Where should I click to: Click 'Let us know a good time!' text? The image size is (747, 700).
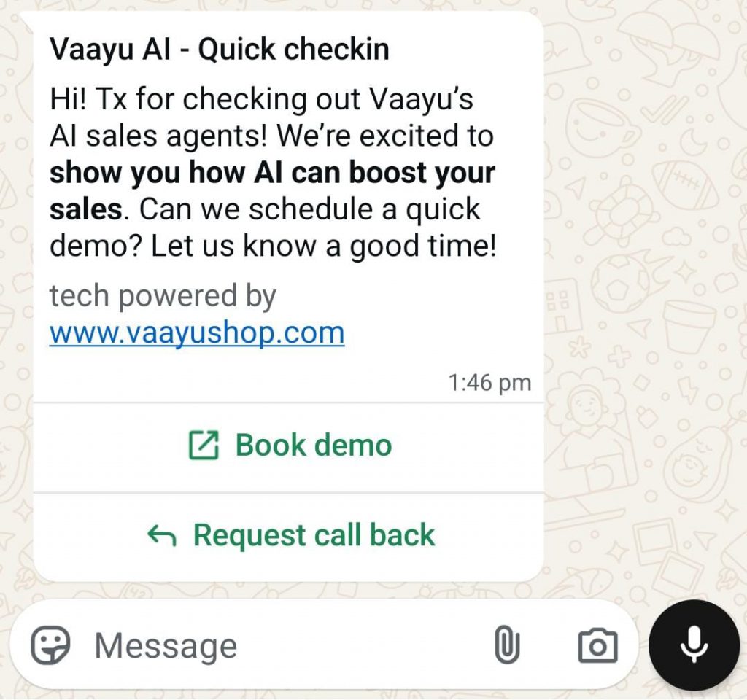(x=323, y=246)
